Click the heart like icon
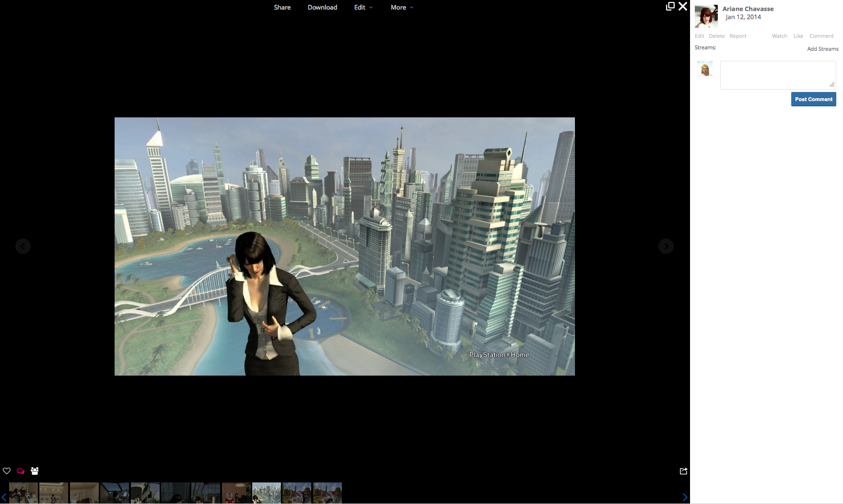Image resolution: width=843 pixels, height=504 pixels. 7,471
